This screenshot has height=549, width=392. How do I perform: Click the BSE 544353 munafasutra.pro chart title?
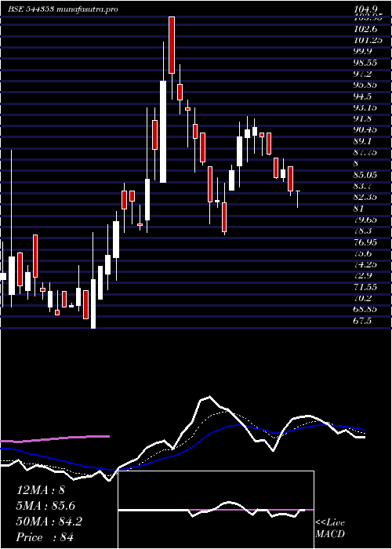tap(63, 9)
